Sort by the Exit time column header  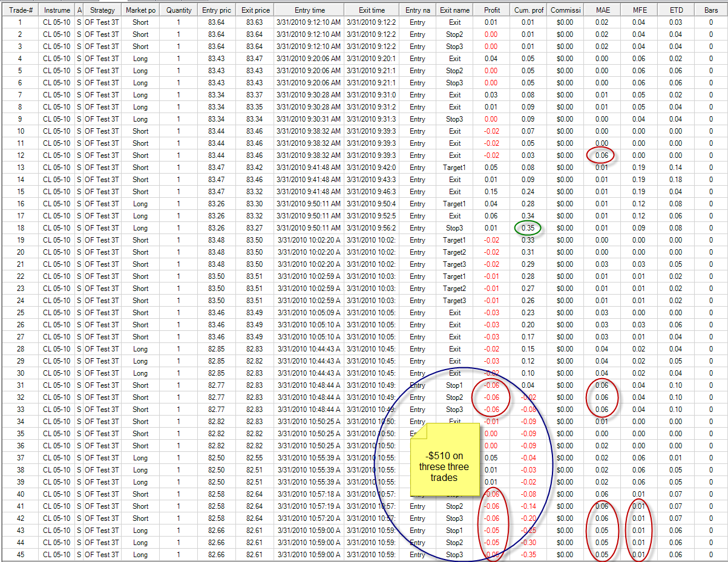tap(372, 10)
